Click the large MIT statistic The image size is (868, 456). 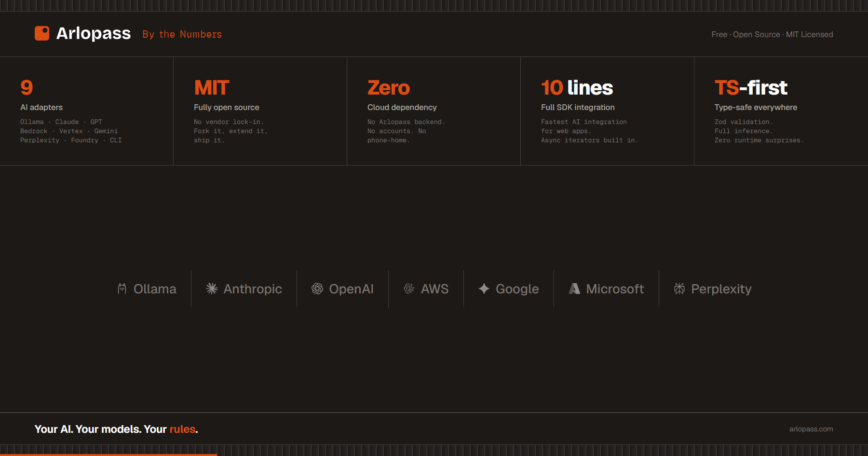(x=211, y=87)
